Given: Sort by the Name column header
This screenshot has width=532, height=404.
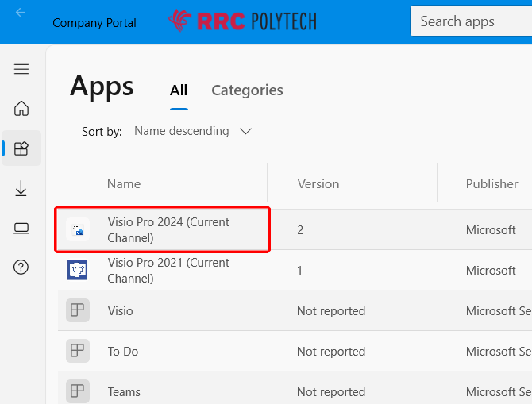Looking at the screenshot, I should point(124,184).
